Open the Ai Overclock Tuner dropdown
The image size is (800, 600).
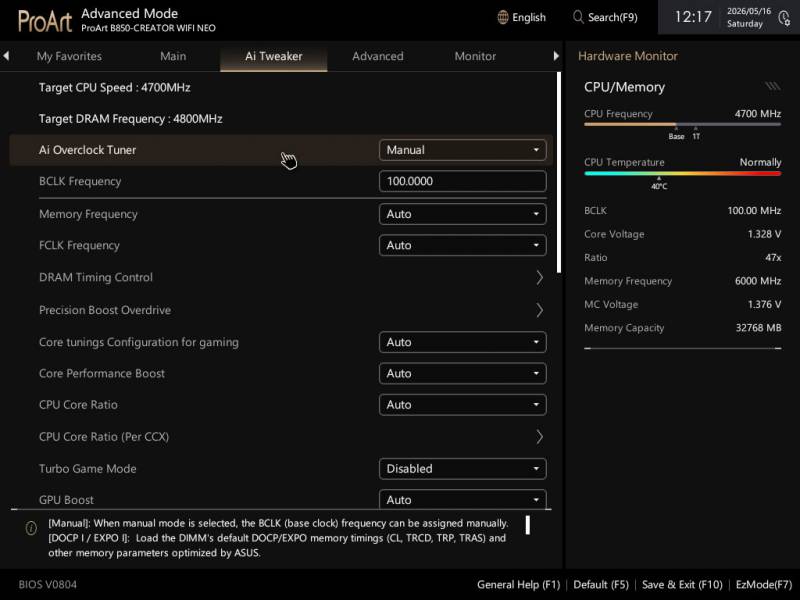point(462,150)
